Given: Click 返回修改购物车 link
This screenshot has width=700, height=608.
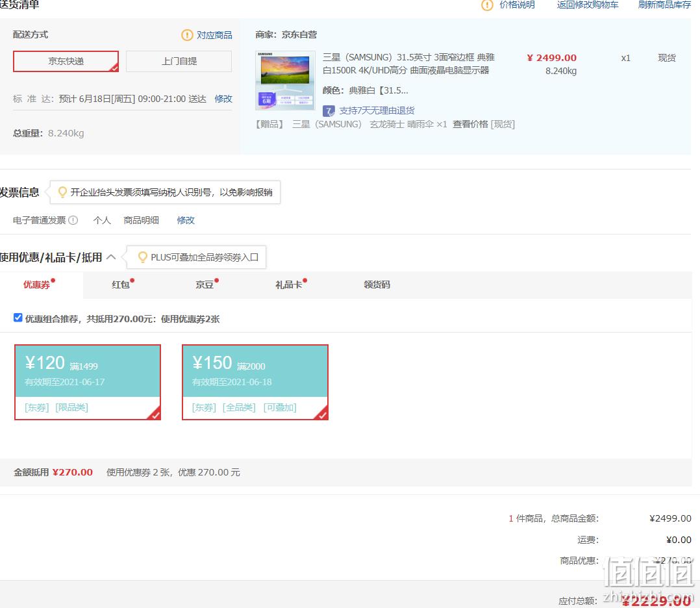Looking at the screenshot, I should pyautogui.click(x=588, y=5).
